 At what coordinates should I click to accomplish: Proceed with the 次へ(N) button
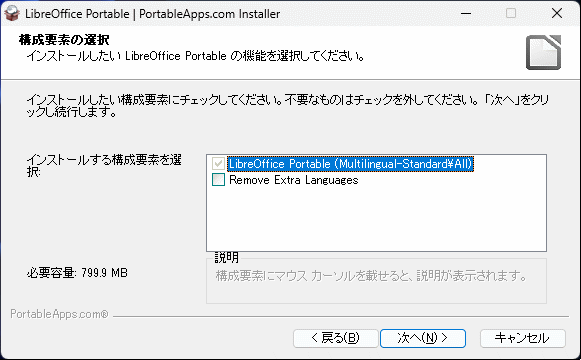coord(423,338)
